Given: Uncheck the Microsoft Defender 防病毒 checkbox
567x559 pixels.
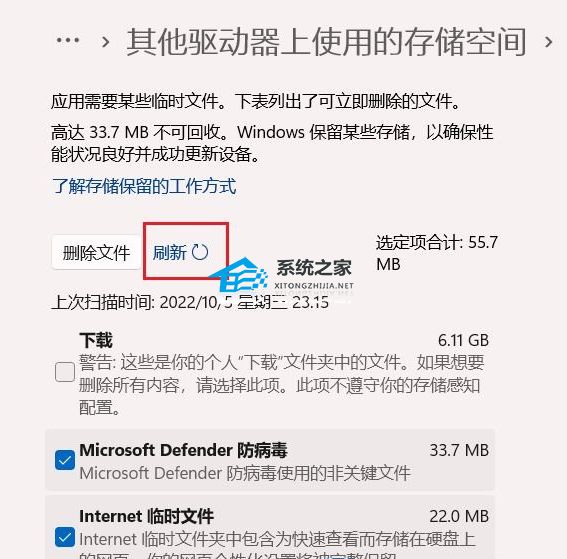Looking at the screenshot, I should coord(65,460).
